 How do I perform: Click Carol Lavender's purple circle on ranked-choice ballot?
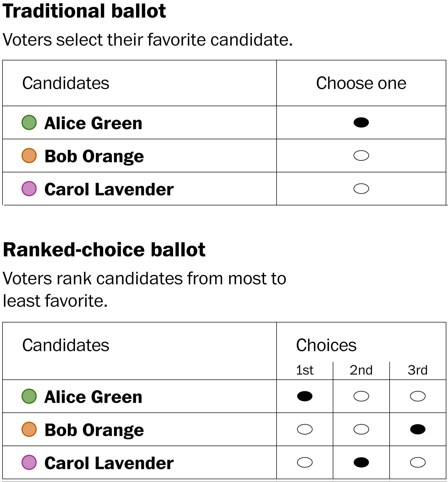tap(29, 462)
